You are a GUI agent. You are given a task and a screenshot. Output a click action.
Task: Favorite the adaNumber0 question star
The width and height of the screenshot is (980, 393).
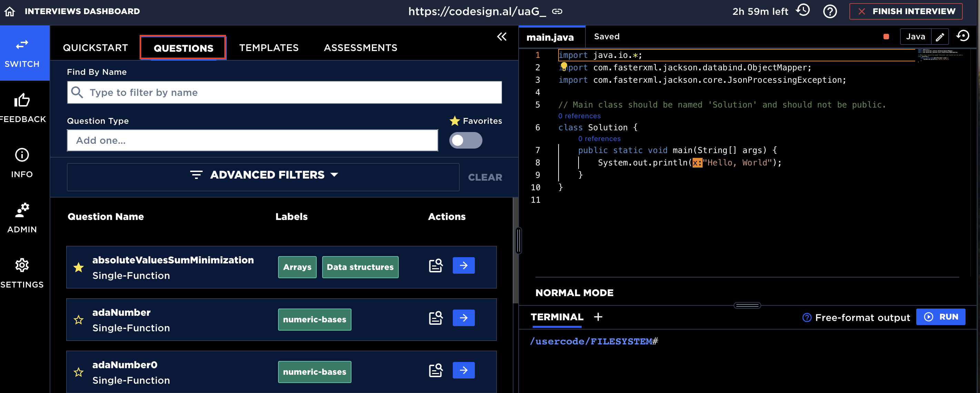[x=79, y=372]
